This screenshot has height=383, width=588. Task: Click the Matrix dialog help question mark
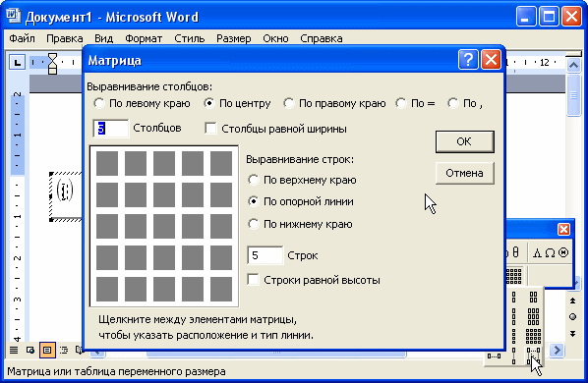click(468, 60)
